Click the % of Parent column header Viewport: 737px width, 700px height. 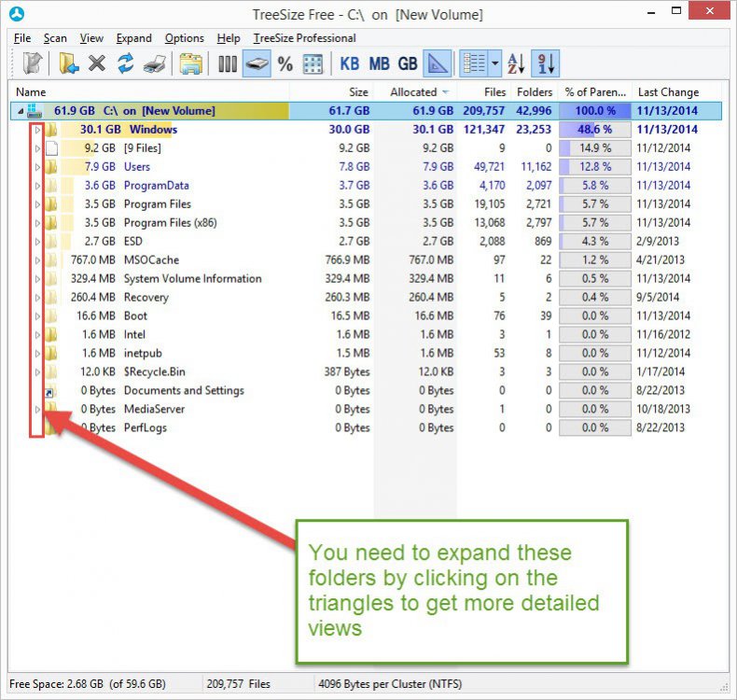(595, 92)
